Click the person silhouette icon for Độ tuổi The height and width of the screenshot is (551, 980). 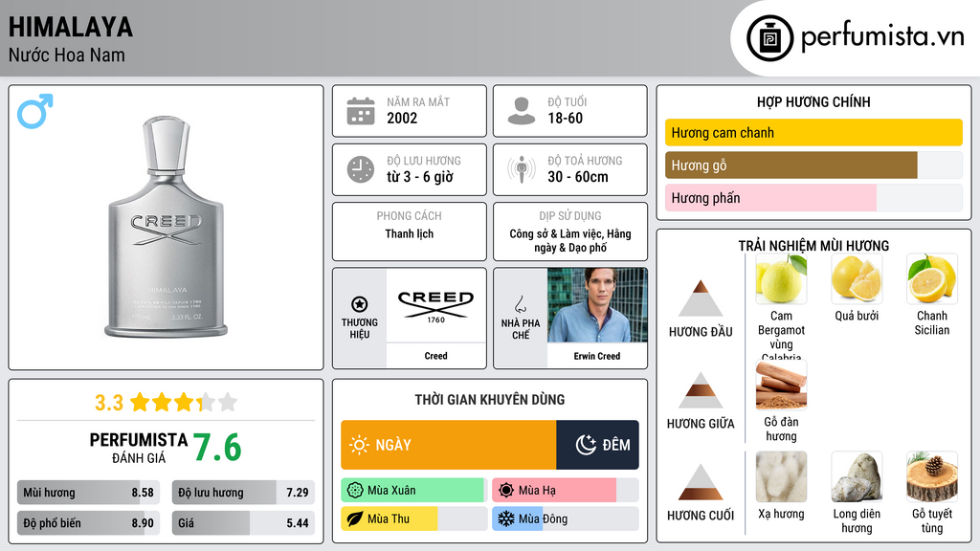click(x=522, y=111)
